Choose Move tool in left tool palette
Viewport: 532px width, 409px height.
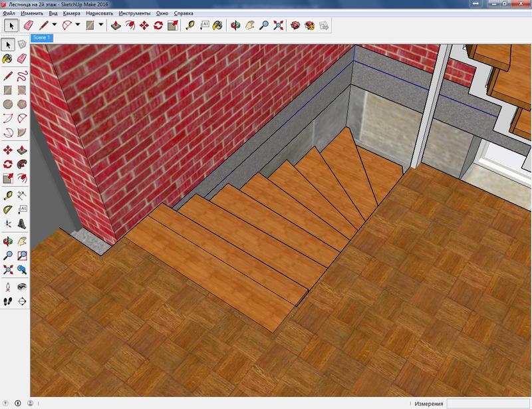[x=8, y=150]
